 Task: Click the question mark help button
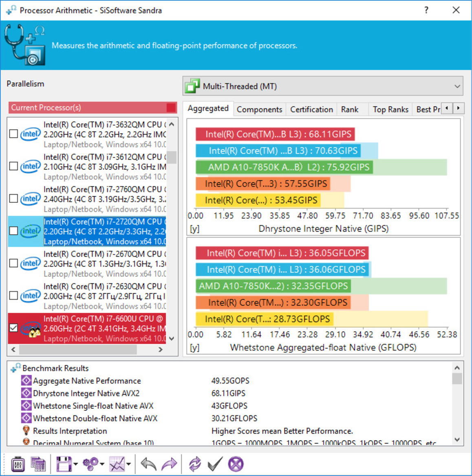click(426, 10)
